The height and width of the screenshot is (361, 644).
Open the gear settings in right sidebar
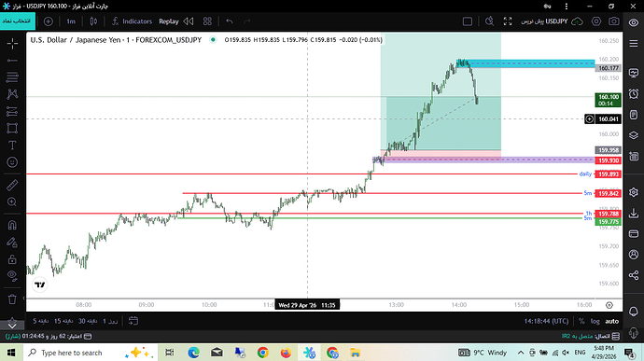(634, 192)
